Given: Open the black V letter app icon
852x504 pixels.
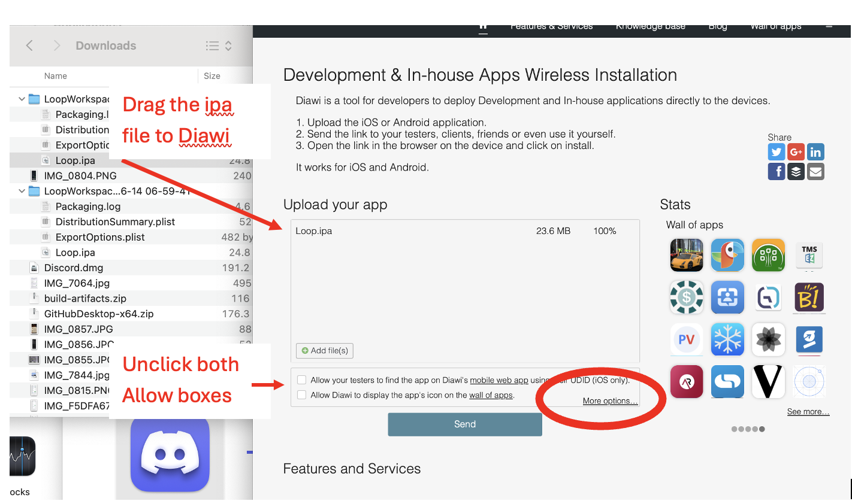Looking at the screenshot, I should pos(768,381).
